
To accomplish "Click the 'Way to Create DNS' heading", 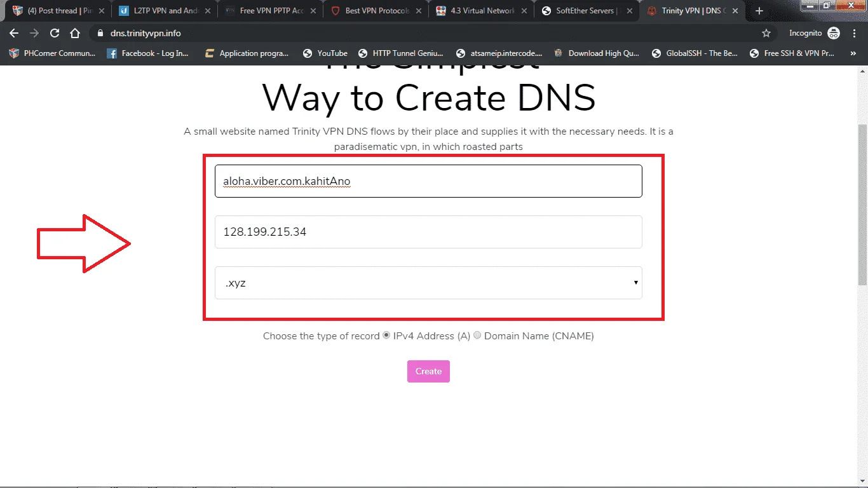I will tap(429, 98).
